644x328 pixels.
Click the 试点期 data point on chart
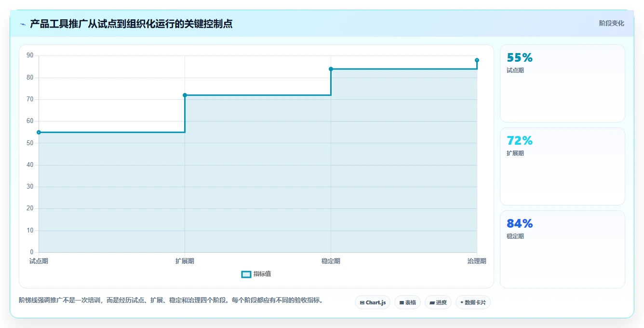pos(39,132)
